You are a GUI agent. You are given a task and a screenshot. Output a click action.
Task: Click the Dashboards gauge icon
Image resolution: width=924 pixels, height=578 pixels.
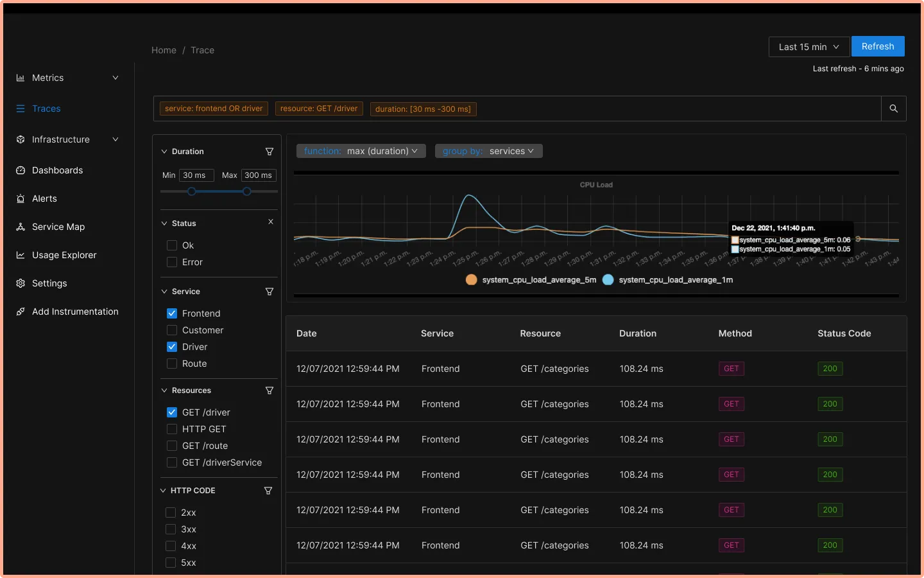pyautogui.click(x=21, y=170)
